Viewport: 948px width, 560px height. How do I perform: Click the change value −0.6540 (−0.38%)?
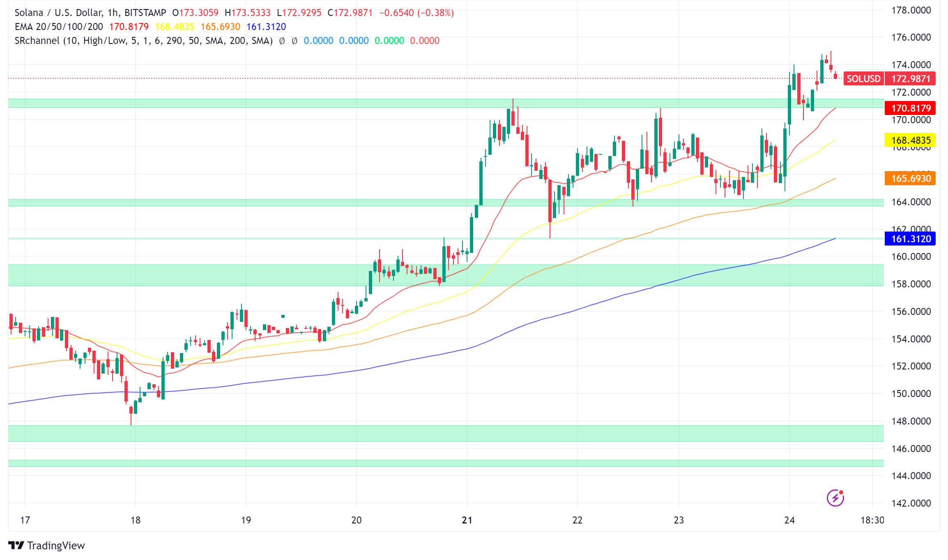click(416, 13)
